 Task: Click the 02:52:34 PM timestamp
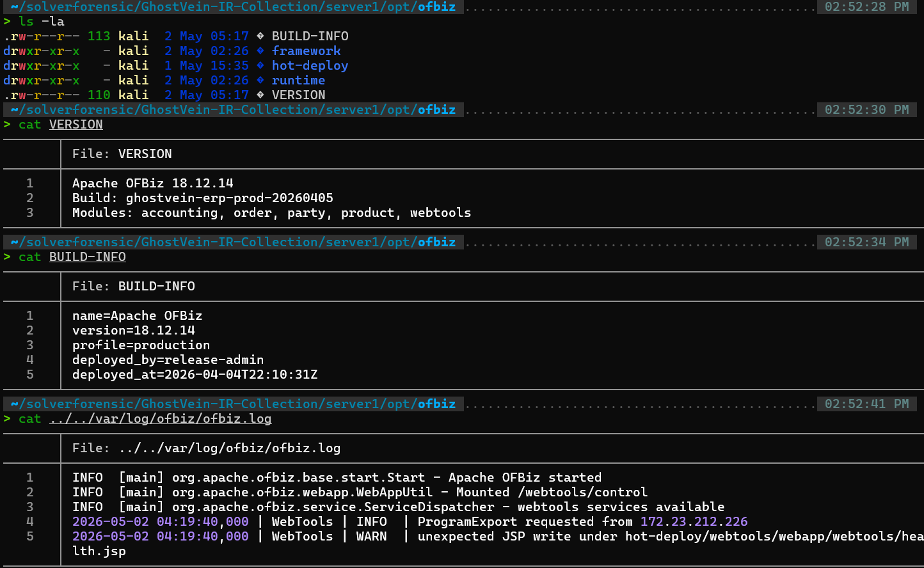pos(867,242)
